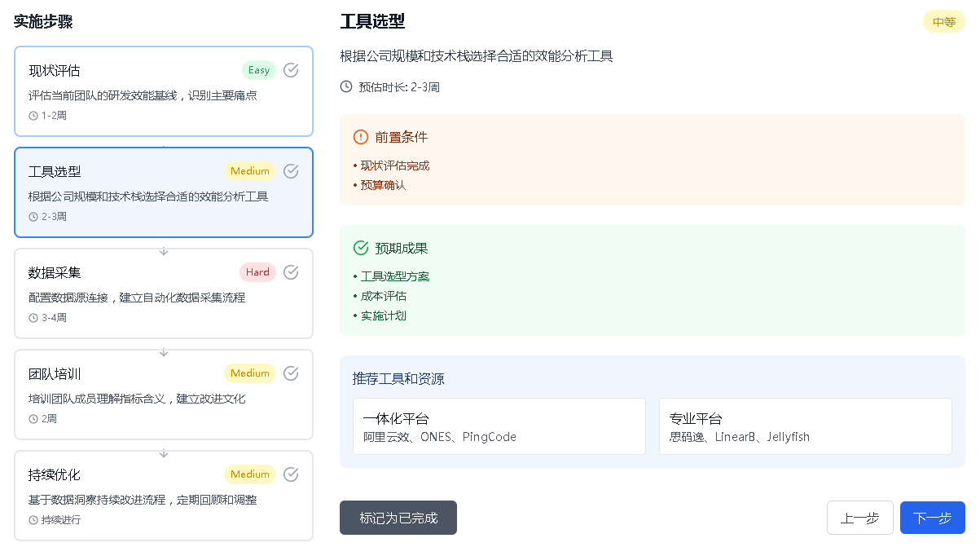Image resolution: width=980 pixels, height=547 pixels.
Task: Click clock icon in 现状评估 card
Action: coord(33,116)
